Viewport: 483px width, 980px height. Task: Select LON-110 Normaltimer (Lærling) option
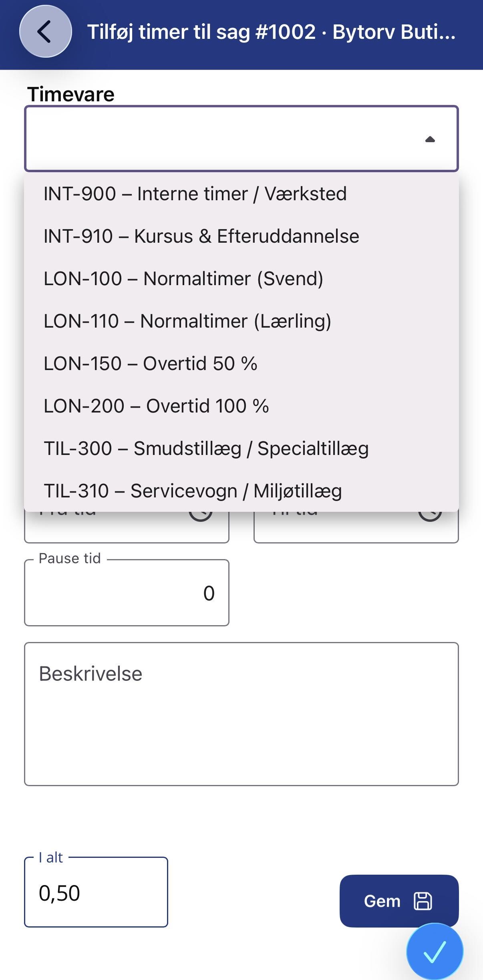click(x=241, y=321)
